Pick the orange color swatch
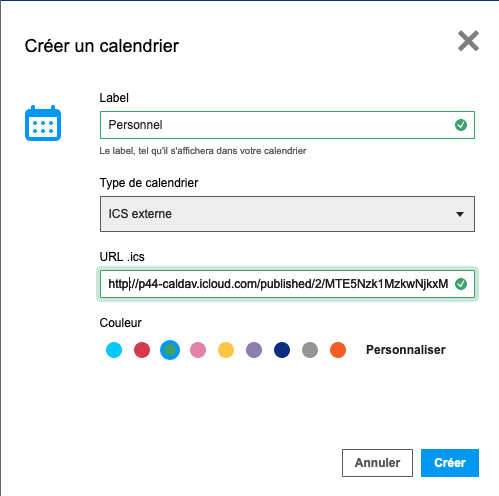 338,350
